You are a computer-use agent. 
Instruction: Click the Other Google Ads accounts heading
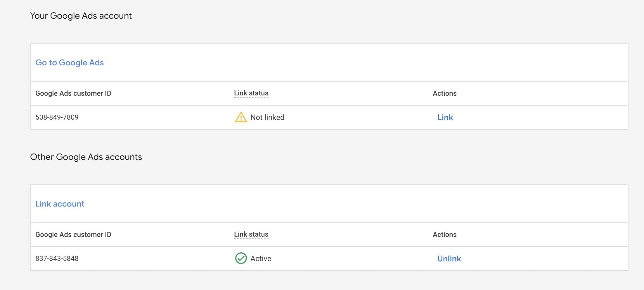click(86, 157)
